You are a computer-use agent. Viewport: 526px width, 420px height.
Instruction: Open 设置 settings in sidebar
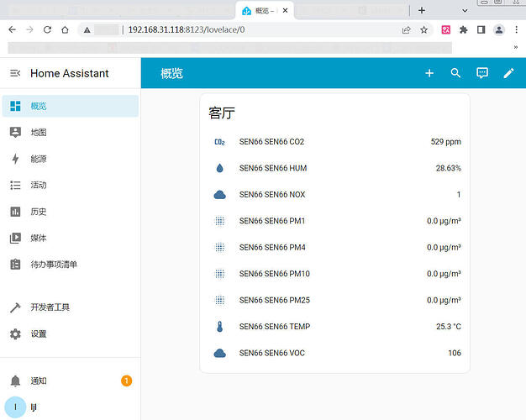[39, 333]
